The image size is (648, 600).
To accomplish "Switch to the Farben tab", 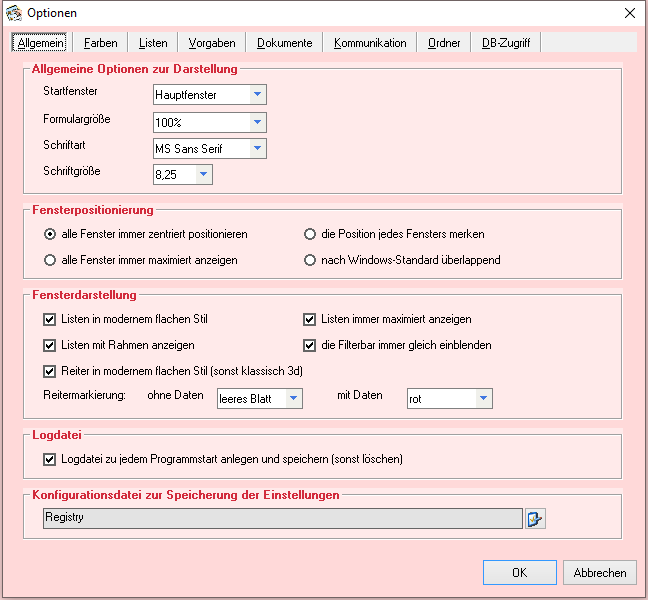I will tap(101, 43).
